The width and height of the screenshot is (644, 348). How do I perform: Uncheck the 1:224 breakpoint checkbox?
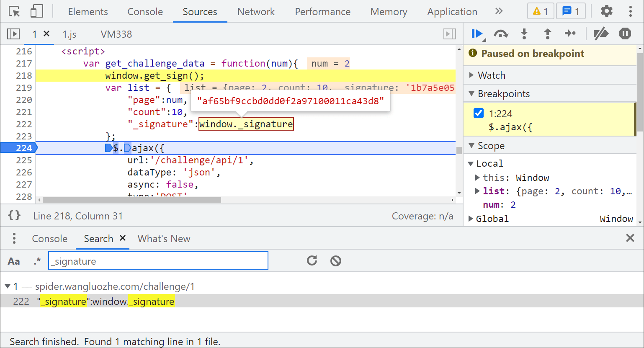click(479, 113)
